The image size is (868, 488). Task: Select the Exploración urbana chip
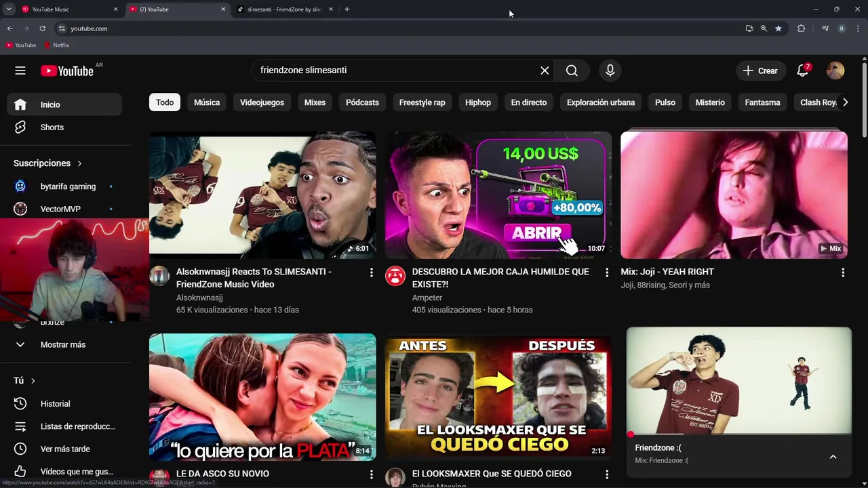point(601,102)
